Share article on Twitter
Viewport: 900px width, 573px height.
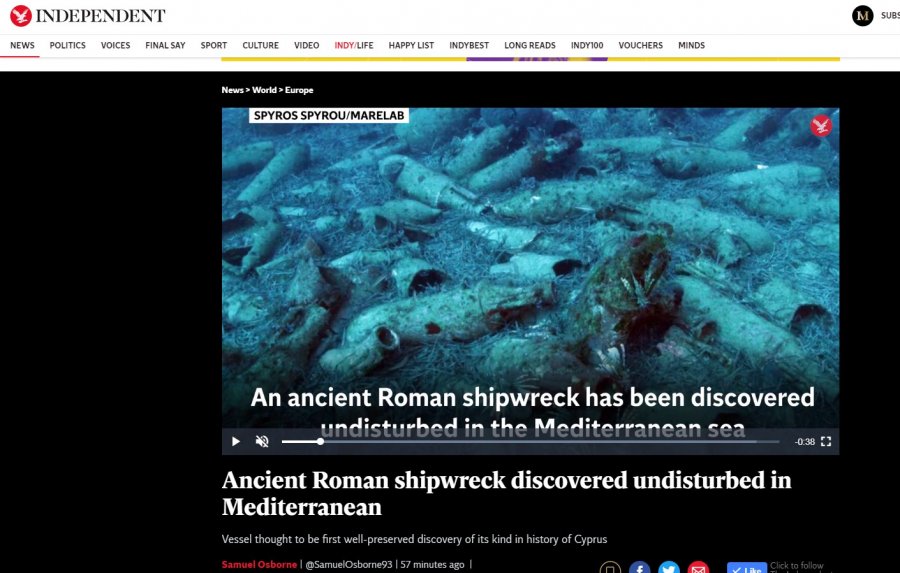[x=669, y=568]
